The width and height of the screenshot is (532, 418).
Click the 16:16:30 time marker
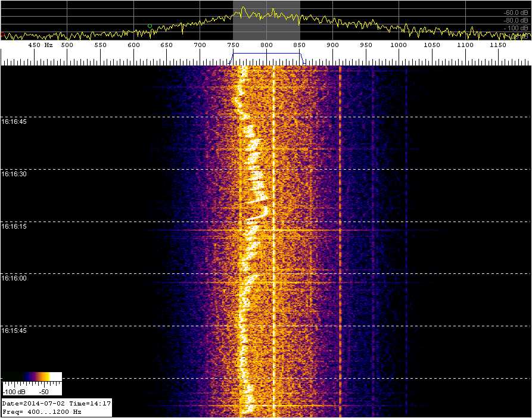13,174
